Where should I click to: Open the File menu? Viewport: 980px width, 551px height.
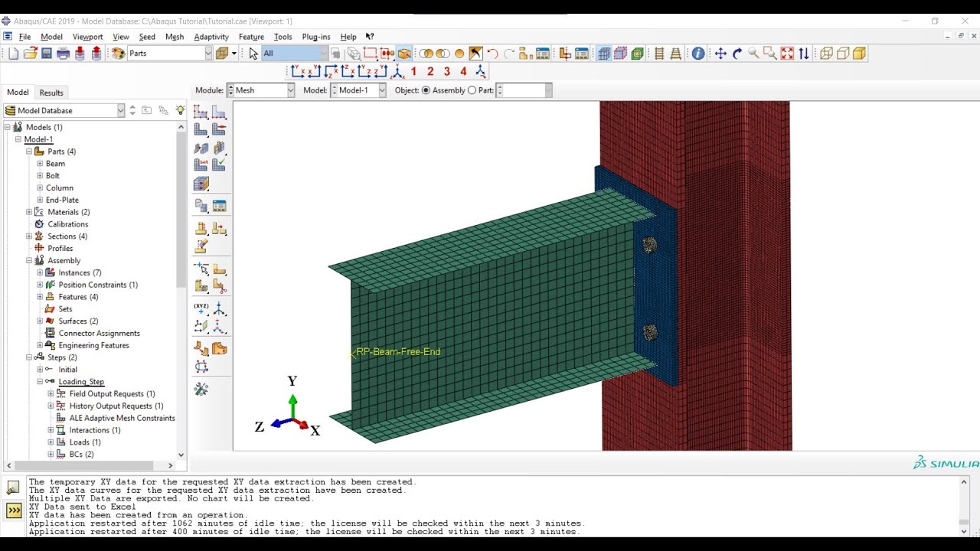tap(24, 37)
